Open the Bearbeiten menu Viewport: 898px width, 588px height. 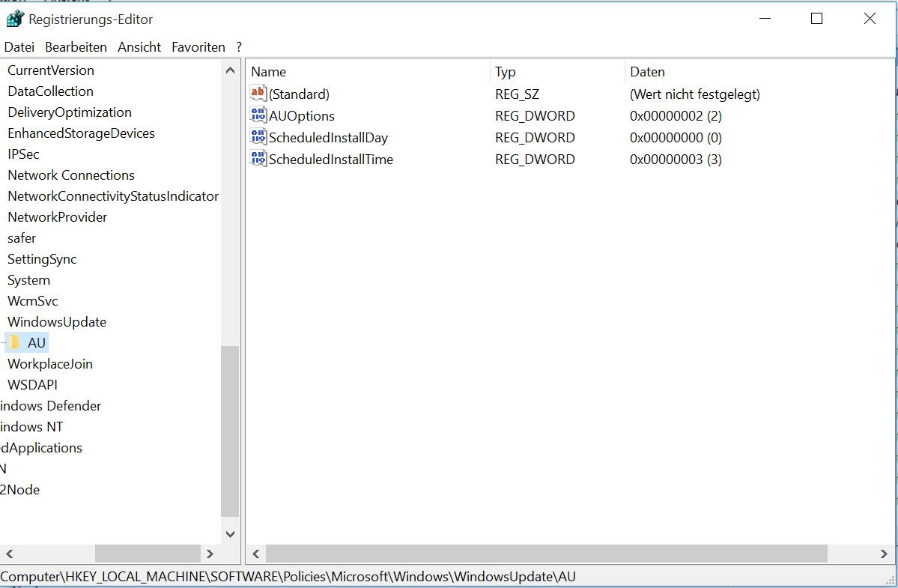(76, 47)
